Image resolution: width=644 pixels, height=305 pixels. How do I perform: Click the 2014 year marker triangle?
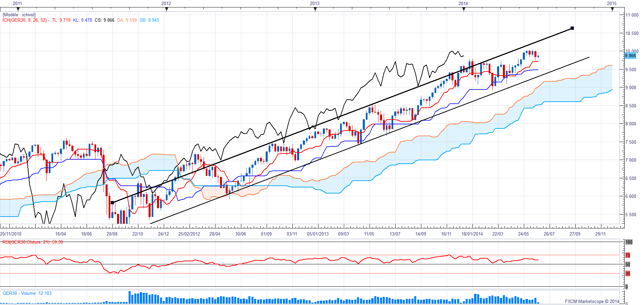(x=464, y=9)
